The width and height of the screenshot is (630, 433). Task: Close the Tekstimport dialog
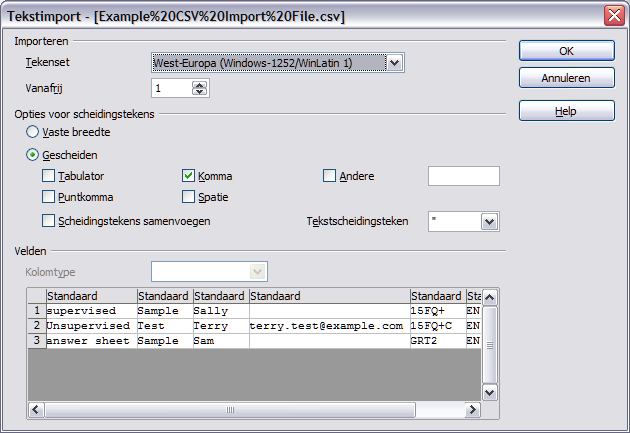point(614,16)
